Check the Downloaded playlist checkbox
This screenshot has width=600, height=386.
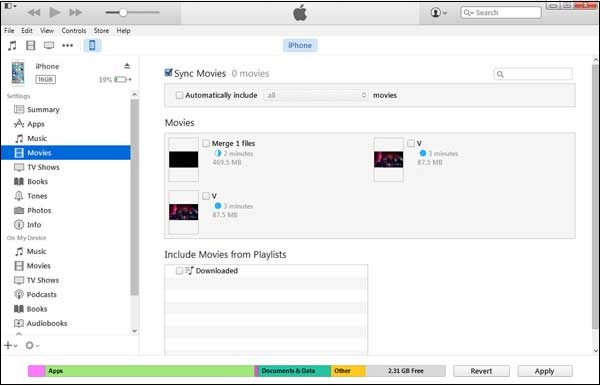tap(179, 271)
